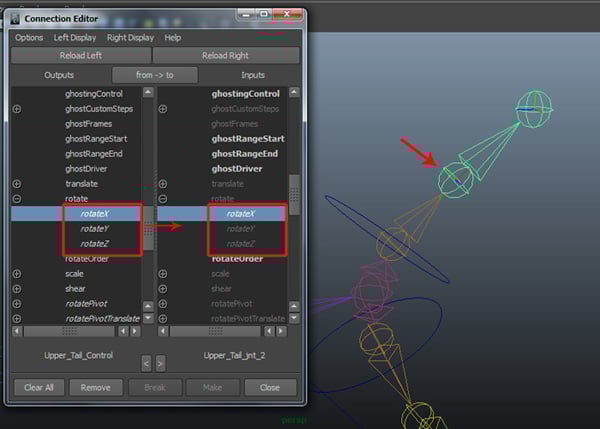Open the Right Display menu

[x=130, y=37]
